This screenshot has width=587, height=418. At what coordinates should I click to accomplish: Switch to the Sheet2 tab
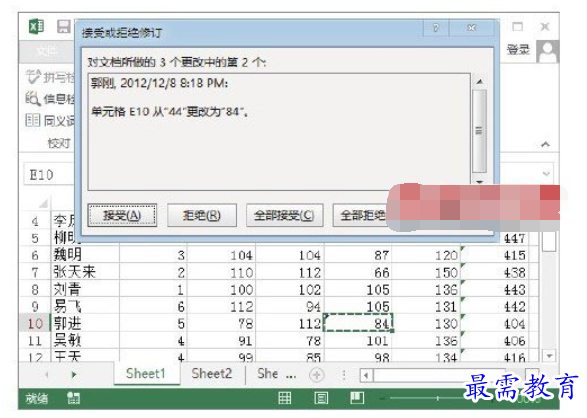212,373
